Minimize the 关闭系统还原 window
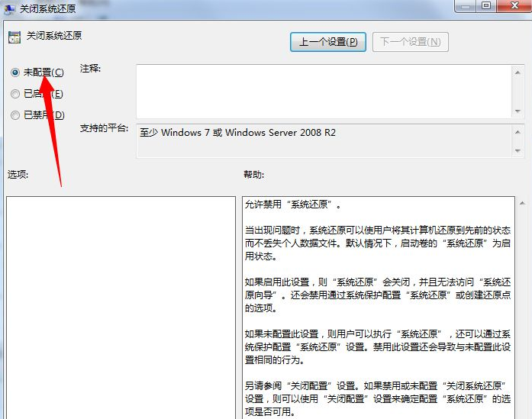Image resolution: width=532 pixels, height=419 pixels. pyautogui.click(x=466, y=6)
